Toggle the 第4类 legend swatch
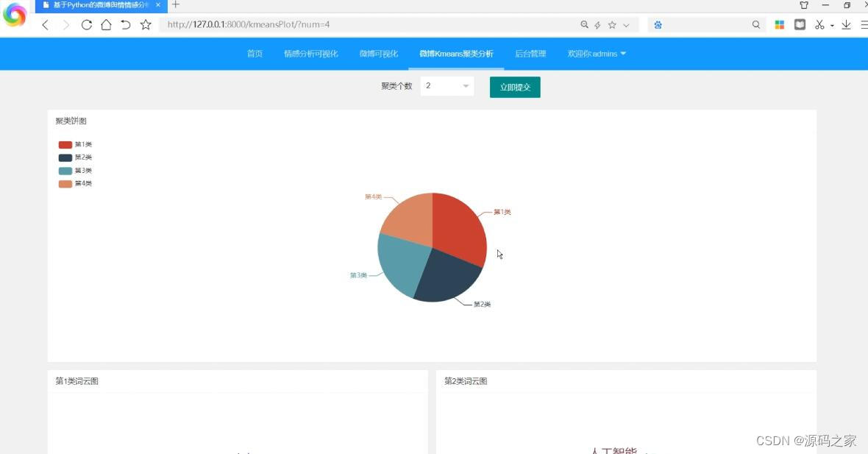 pyautogui.click(x=65, y=184)
